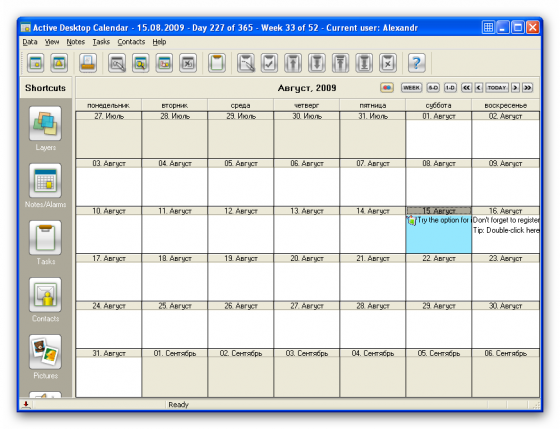Click the new alarm bell toolbar icon

(x=59, y=63)
